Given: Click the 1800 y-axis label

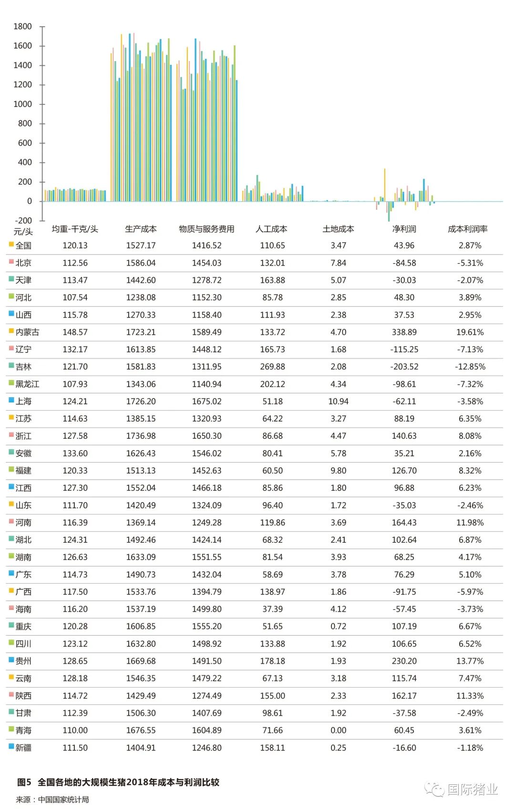Looking at the screenshot, I should pos(22,27).
